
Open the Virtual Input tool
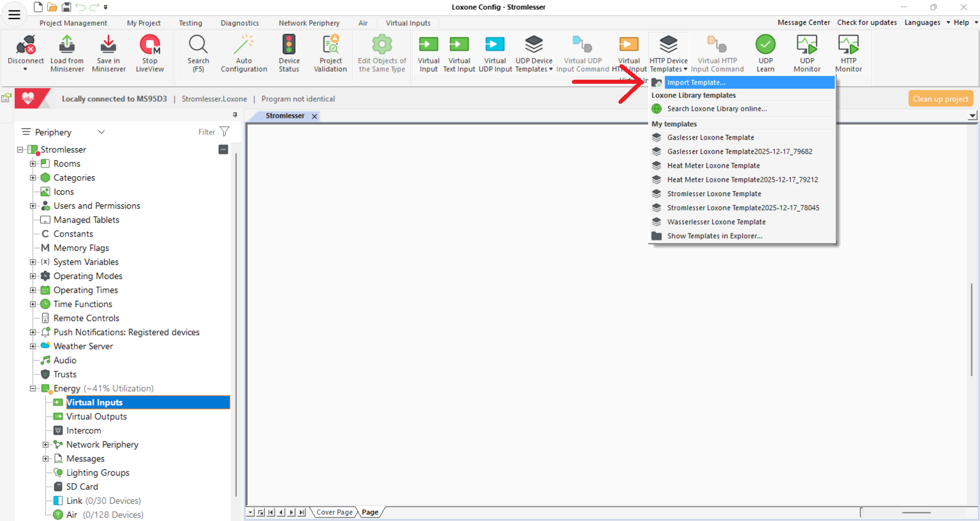click(428, 53)
